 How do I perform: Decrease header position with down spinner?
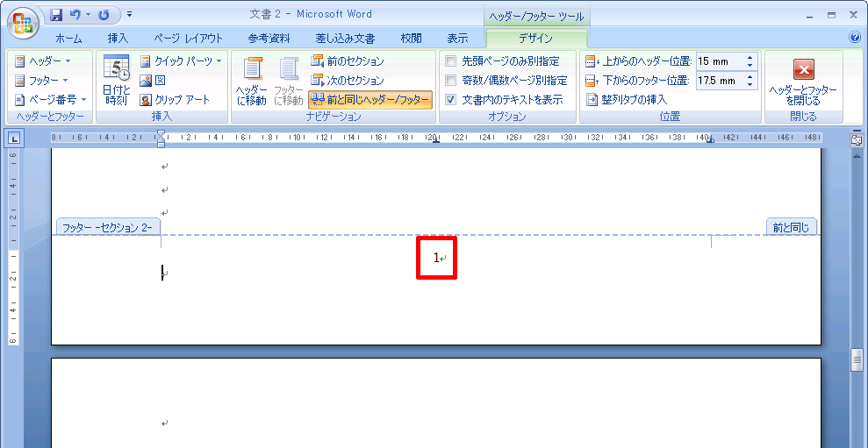[750, 65]
